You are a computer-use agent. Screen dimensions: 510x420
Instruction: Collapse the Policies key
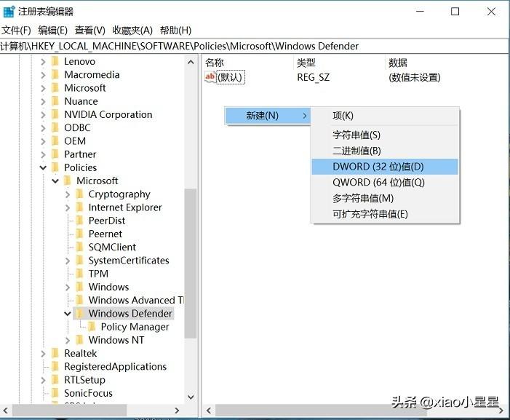(x=43, y=168)
